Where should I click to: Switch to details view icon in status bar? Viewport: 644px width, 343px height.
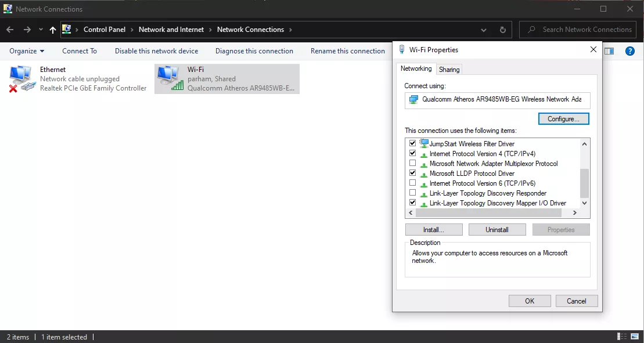[x=623, y=337]
